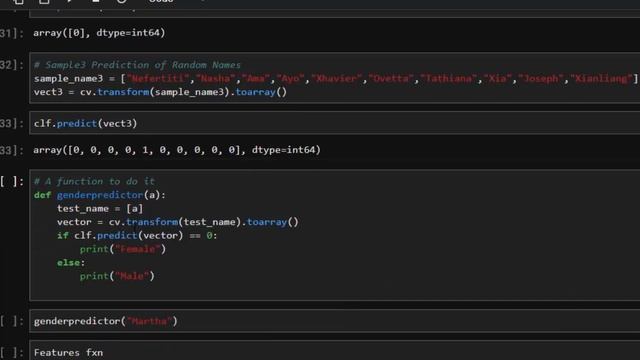Click the line vector = cv.transform(test_name).toarray()
This screenshot has width=640, height=360.
coord(178,222)
